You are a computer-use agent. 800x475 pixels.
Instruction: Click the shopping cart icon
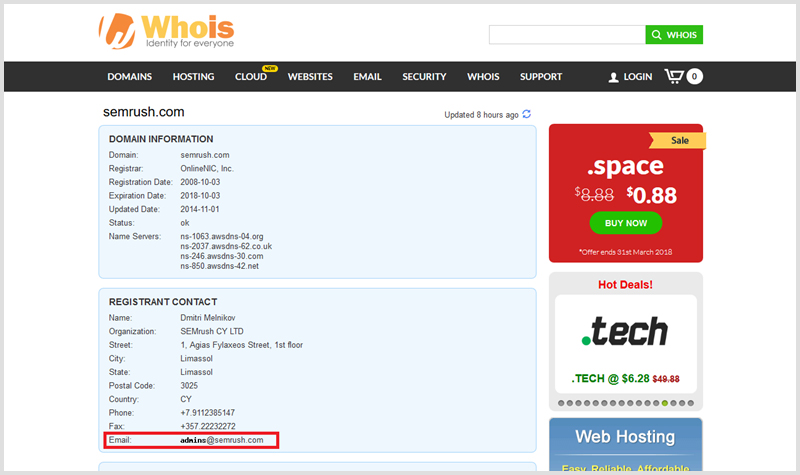(673, 76)
